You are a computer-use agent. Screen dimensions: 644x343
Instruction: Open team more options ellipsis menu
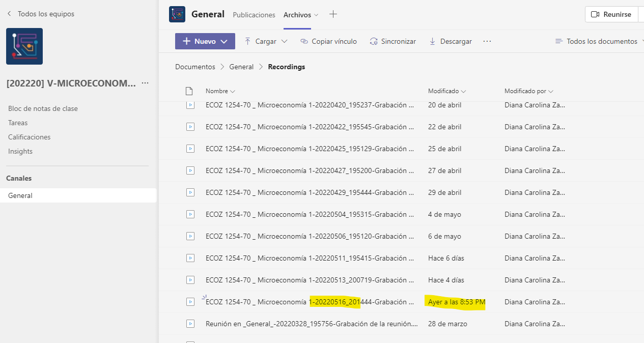[145, 83]
